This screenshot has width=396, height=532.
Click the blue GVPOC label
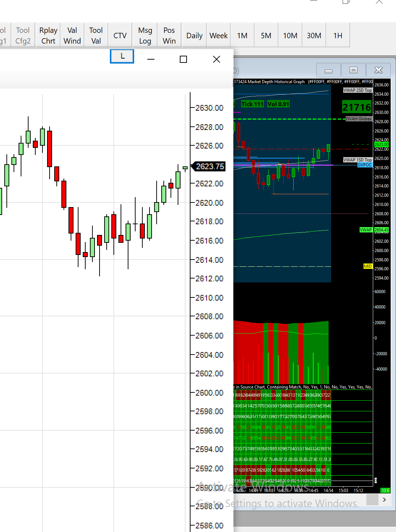point(365,165)
